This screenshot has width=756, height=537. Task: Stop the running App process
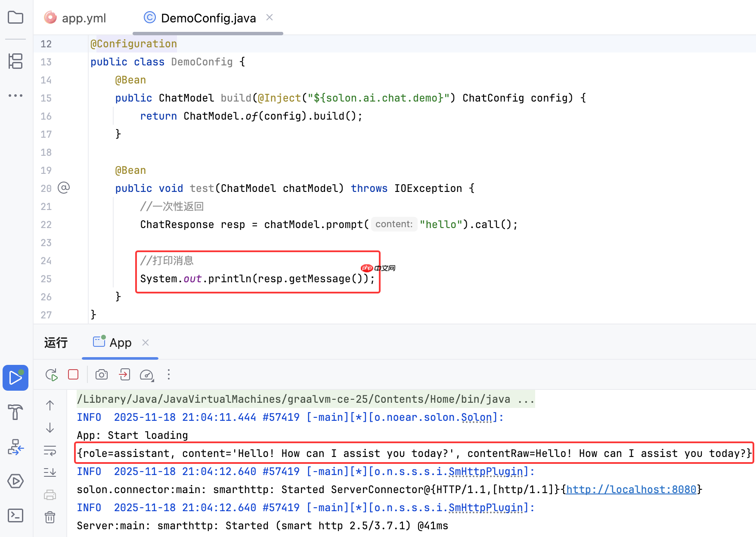(73, 375)
